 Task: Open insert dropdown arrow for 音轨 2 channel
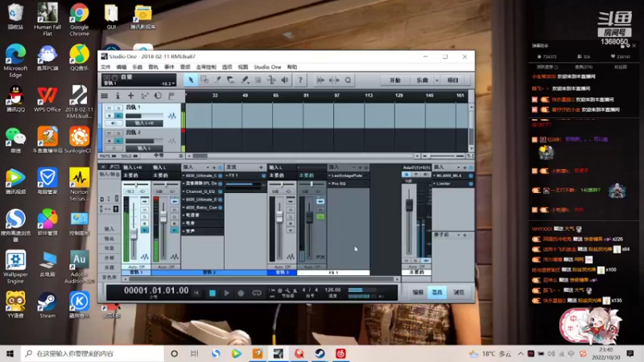pyautogui.click(x=208, y=167)
